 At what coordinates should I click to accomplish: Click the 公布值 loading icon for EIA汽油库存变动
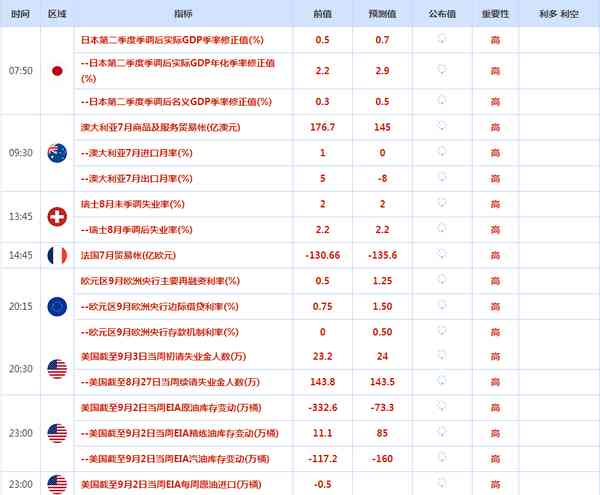(x=442, y=458)
